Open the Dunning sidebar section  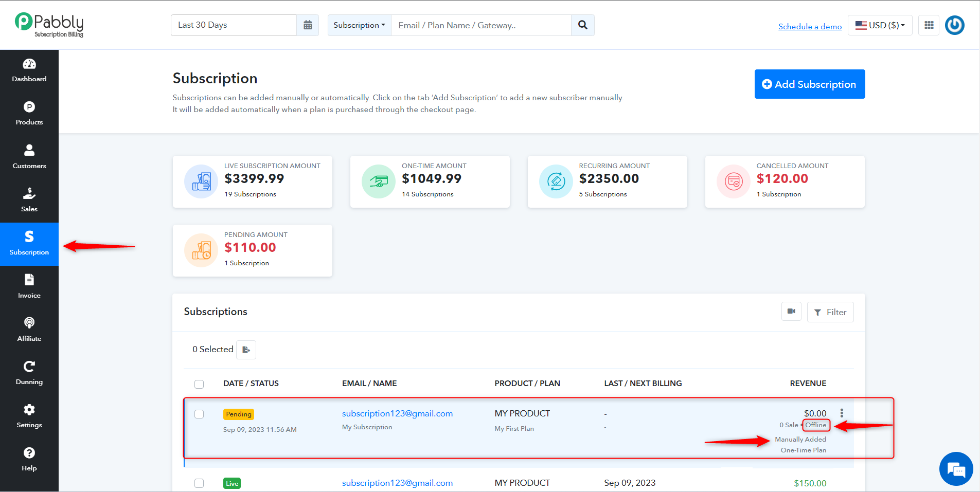(29, 374)
